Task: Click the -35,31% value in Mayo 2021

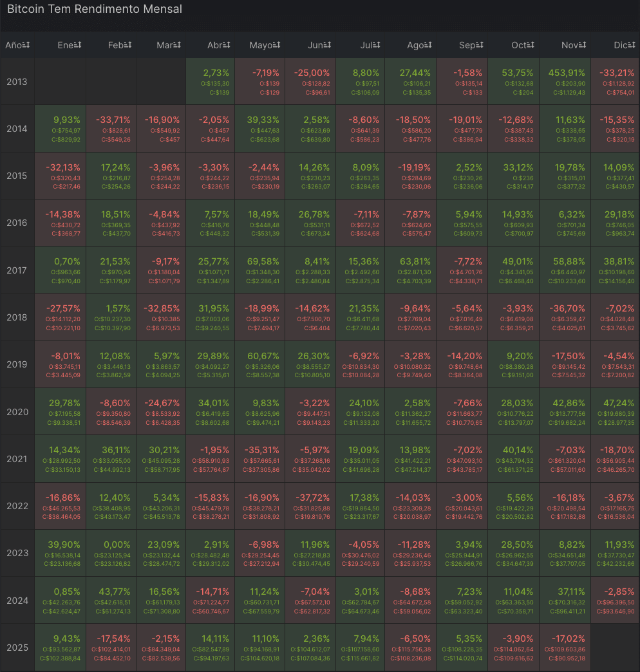Action: (x=262, y=451)
